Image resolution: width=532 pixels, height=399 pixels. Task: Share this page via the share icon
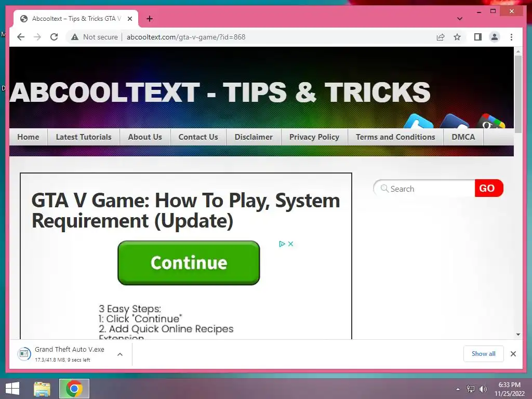pos(441,37)
